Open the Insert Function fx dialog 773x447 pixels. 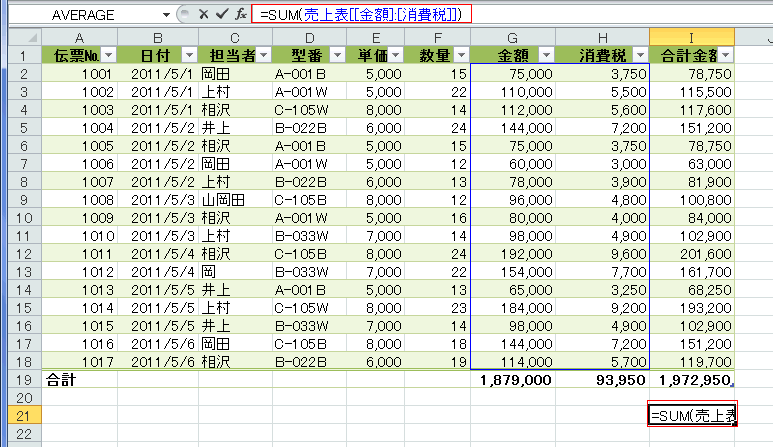point(240,14)
